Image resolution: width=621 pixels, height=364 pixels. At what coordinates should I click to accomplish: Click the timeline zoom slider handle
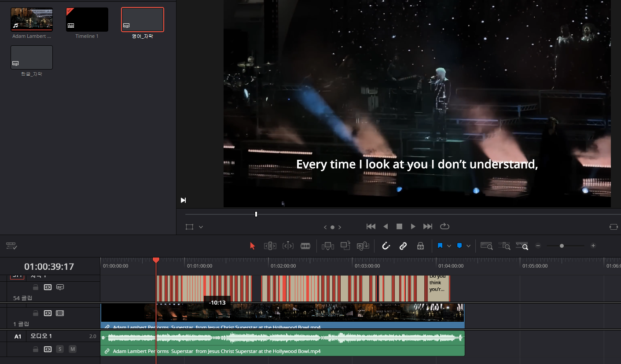[562, 246]
